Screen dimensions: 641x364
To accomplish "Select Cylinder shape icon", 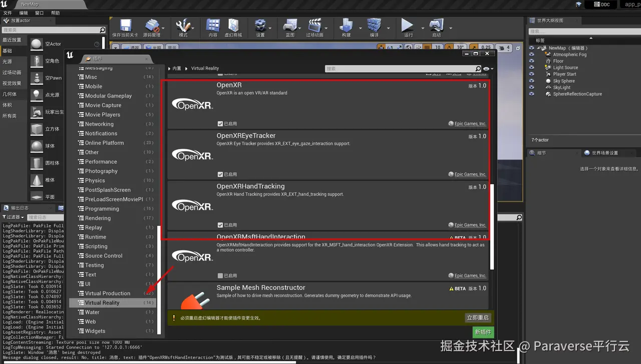I will click(37, 163).
